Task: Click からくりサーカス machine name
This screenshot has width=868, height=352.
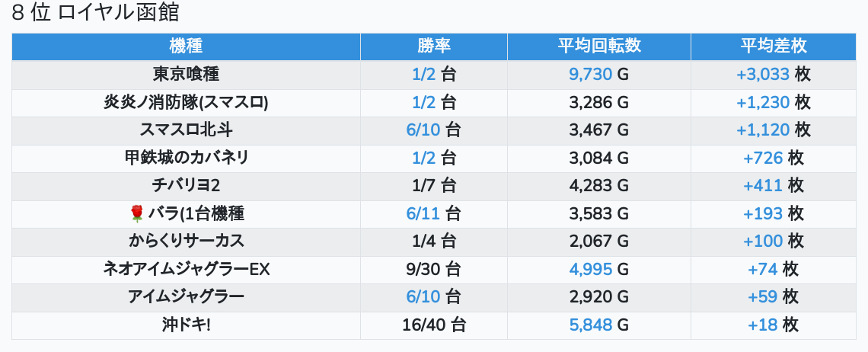Action: tap(186, 241)
